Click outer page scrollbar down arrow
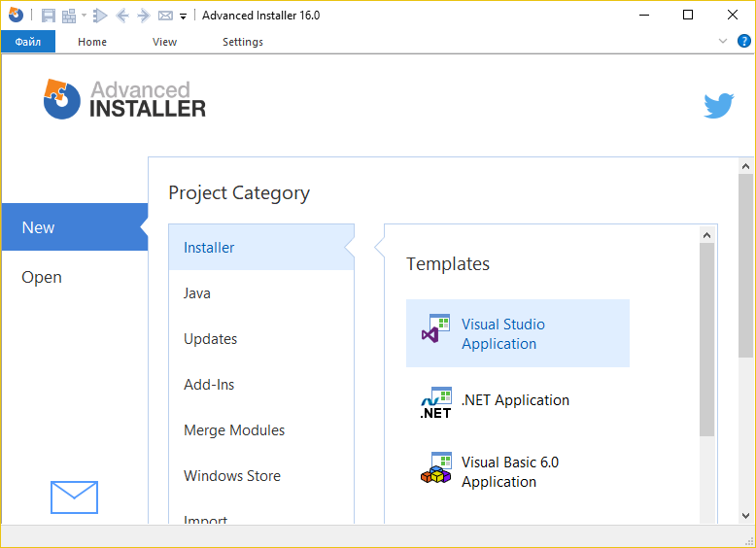The width and height of the screenshot is (756, 548). click(745, 515)
